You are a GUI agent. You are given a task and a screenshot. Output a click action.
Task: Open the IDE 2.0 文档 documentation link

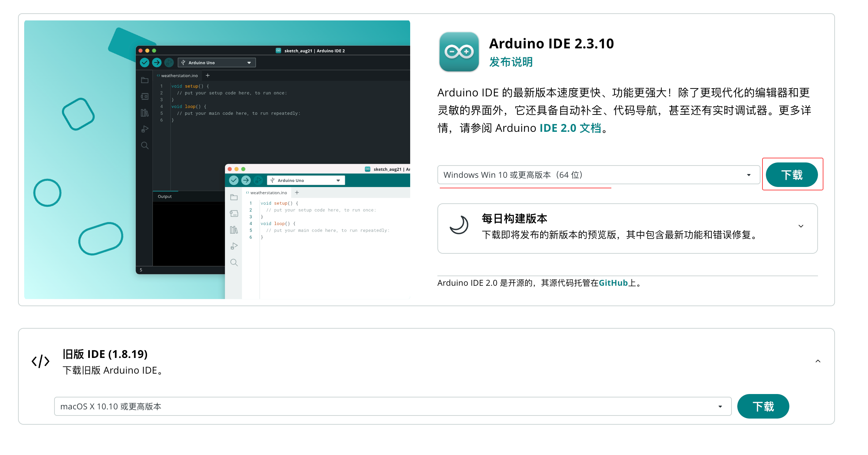(570, 128)
